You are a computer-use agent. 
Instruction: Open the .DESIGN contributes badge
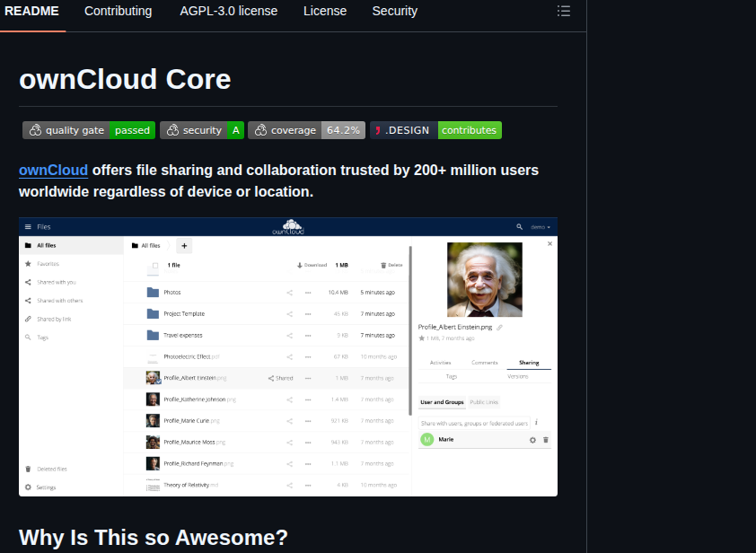click(x=435, y=130)
